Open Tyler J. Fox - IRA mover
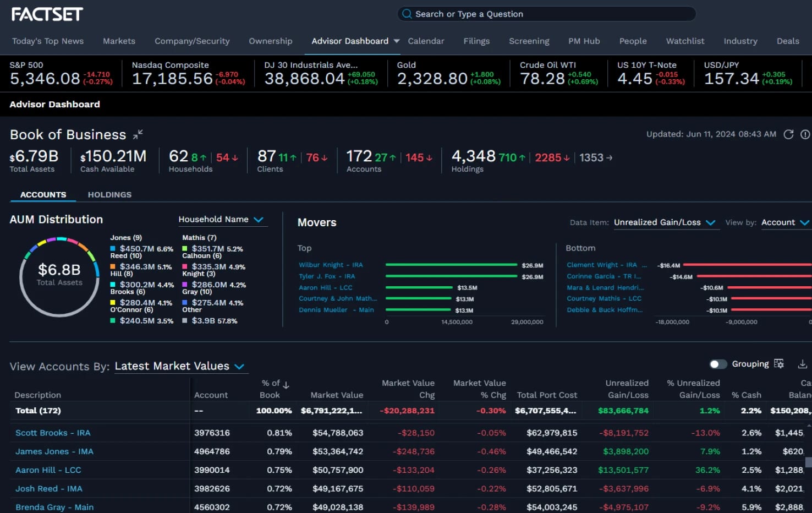Screen dimensions: 812x513 point(327,276)
